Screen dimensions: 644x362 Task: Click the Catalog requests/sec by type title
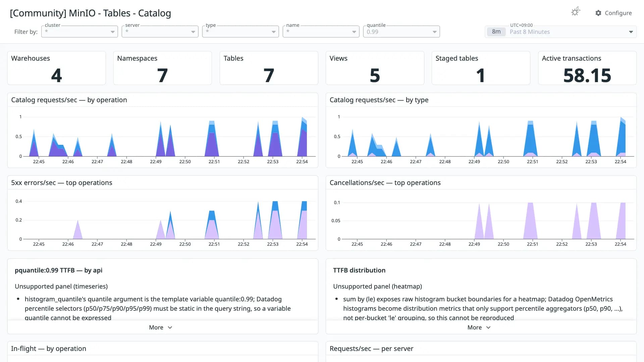(x=379, y=100)
